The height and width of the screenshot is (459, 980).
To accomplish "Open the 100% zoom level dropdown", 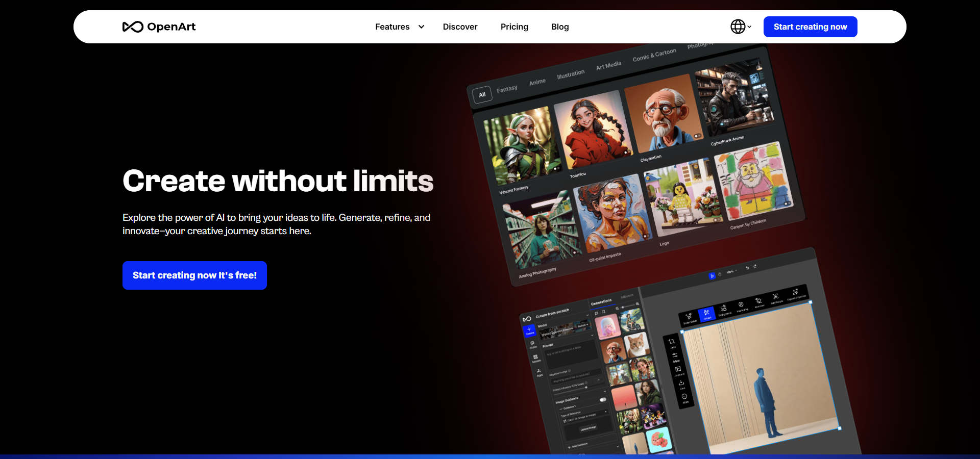I will [732, 271].
